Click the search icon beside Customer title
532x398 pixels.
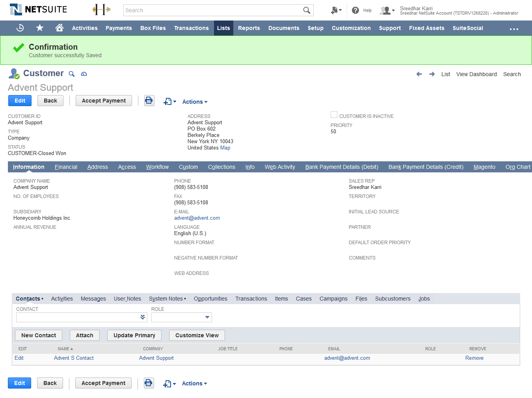(x=72, y=74)
